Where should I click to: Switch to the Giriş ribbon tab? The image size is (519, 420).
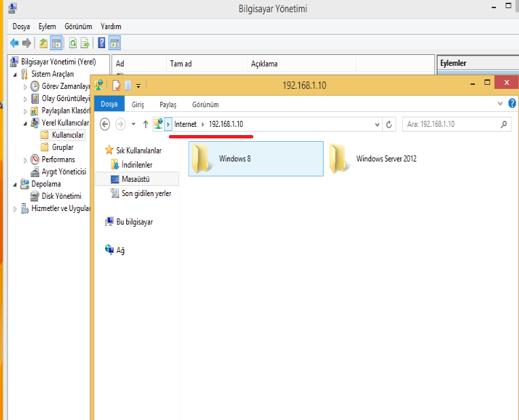138,104
